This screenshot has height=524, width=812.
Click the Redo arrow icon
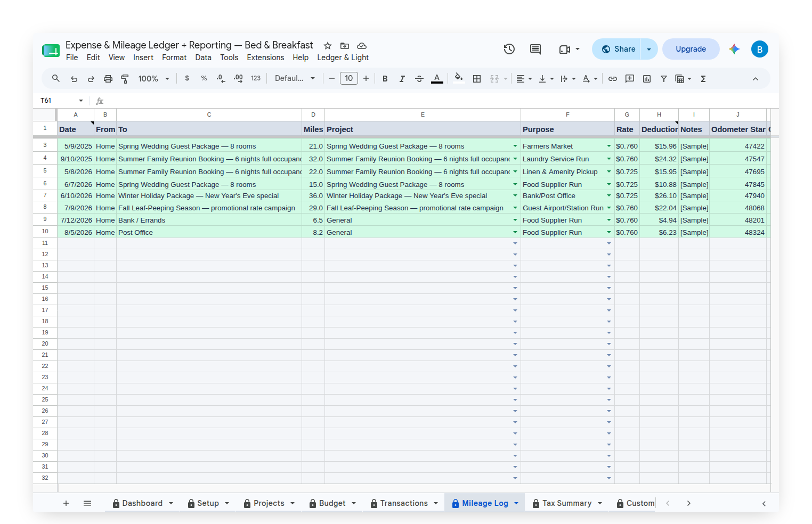[x=91, y=79]
